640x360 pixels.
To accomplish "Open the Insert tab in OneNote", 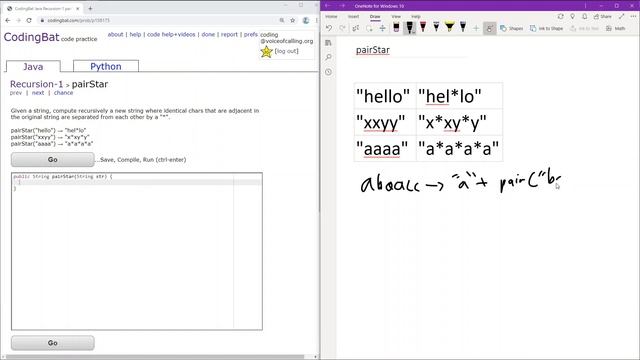I will [x=353, y=16].
